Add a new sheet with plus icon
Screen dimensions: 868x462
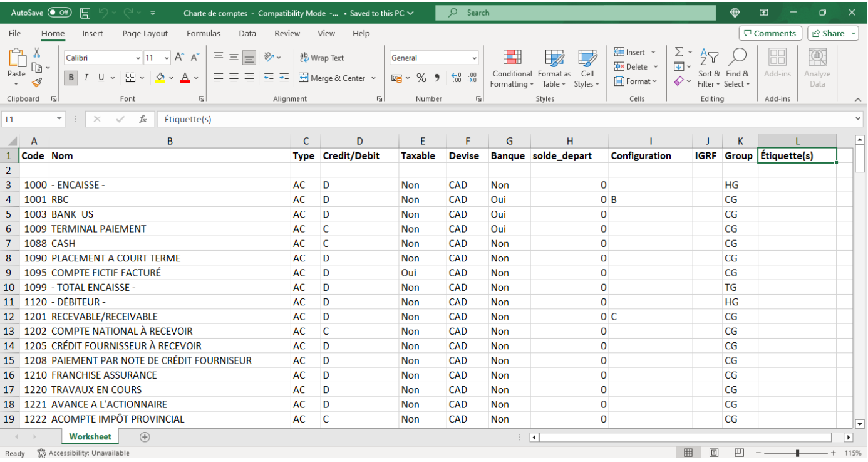[x=145, y=437]
